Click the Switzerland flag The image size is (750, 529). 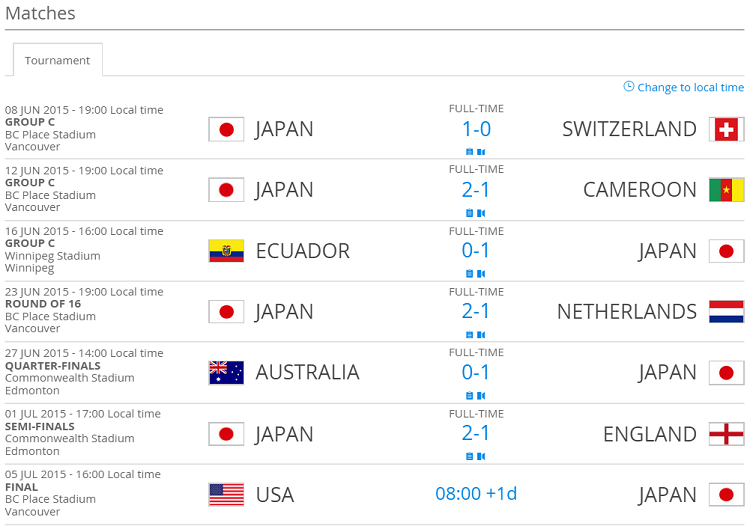(726, 129)
